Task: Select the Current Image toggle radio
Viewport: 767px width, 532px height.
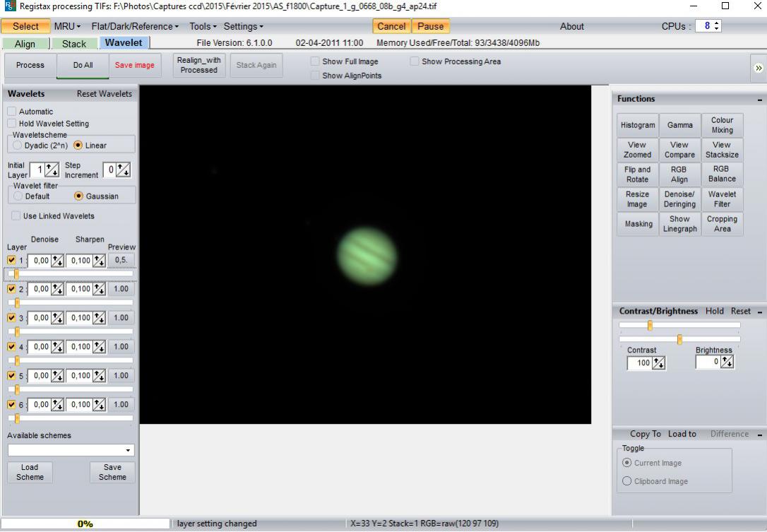Action: [x=626, y=463]
